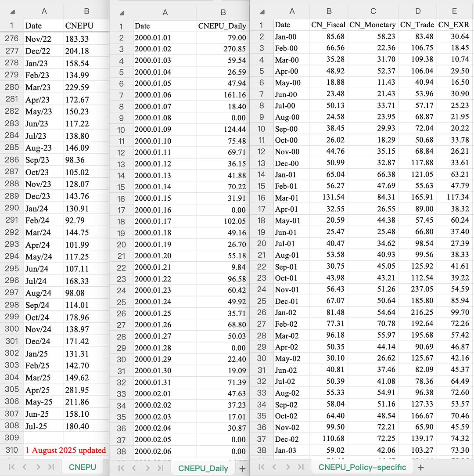Viewport: 474px width, 476px height.
Task: Jump to last sheet in CNEPU_Daily panel
Action: 161,468
